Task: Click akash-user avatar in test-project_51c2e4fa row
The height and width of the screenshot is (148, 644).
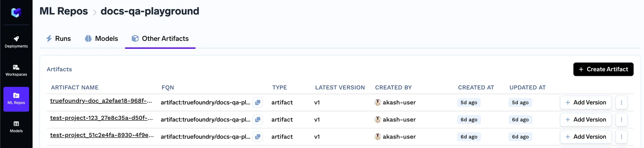Action: click(378, 136)
